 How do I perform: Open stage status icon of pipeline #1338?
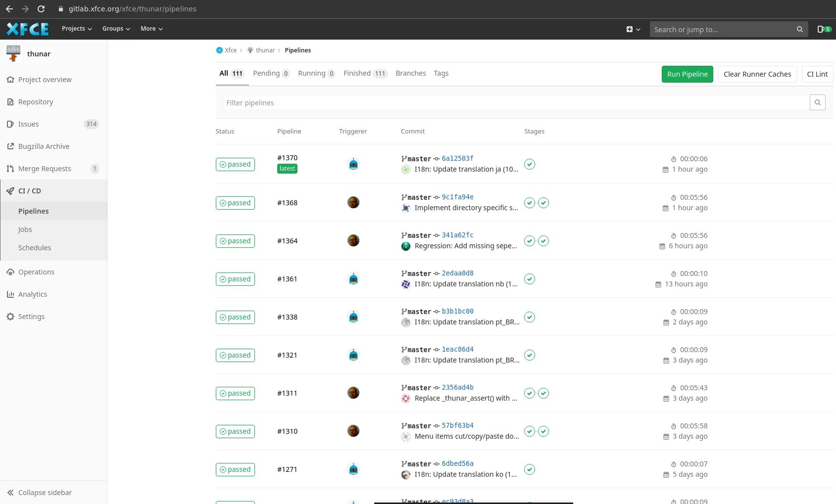pos(530,317)
